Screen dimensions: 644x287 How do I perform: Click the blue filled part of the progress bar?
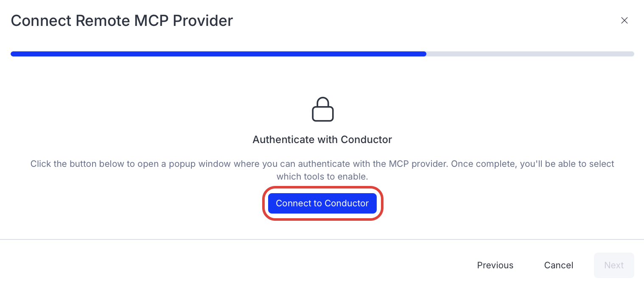point(218,54)
